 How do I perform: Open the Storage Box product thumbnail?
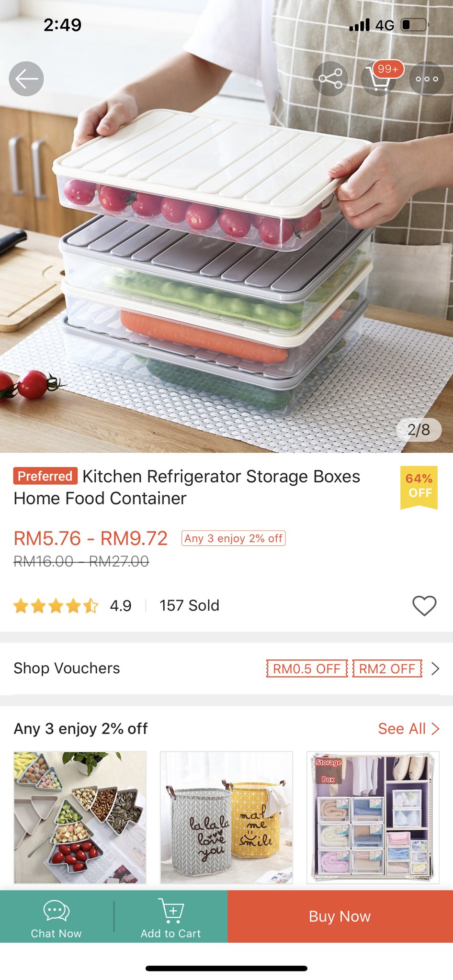tap(373, 817)
